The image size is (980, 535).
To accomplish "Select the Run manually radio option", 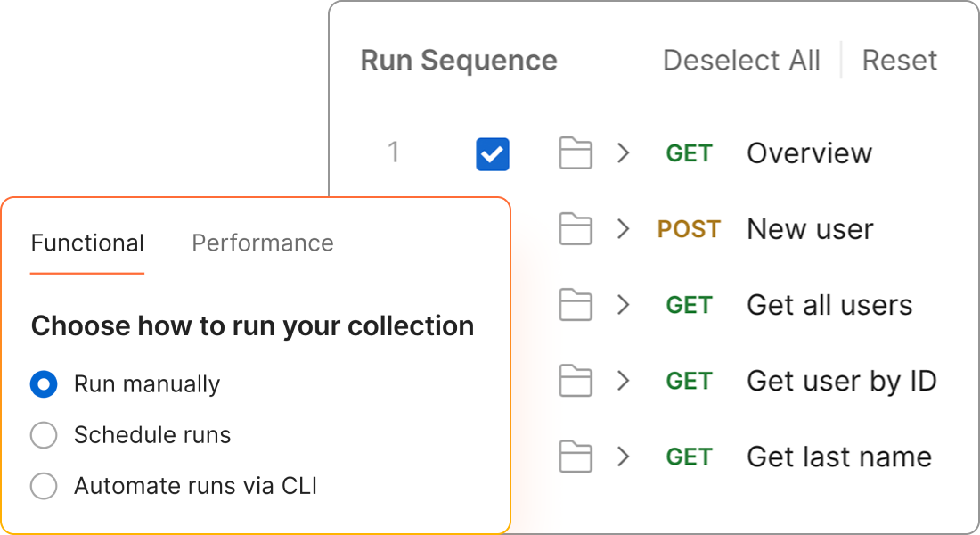I will (44, 384).
